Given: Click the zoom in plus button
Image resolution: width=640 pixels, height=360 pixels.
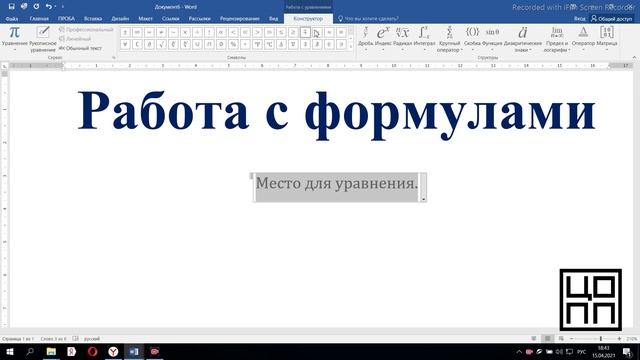Looking at the screenshot, I should [619, 339].
